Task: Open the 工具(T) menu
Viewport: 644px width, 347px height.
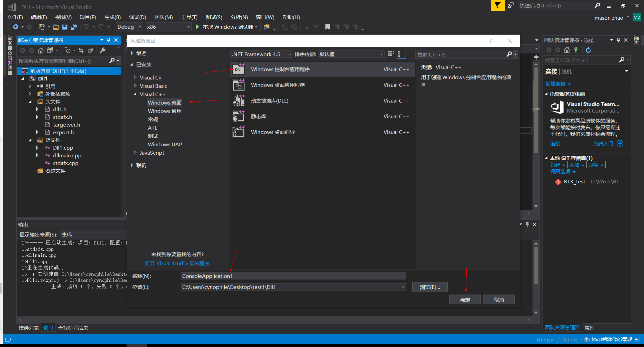Action: (189, 17)
